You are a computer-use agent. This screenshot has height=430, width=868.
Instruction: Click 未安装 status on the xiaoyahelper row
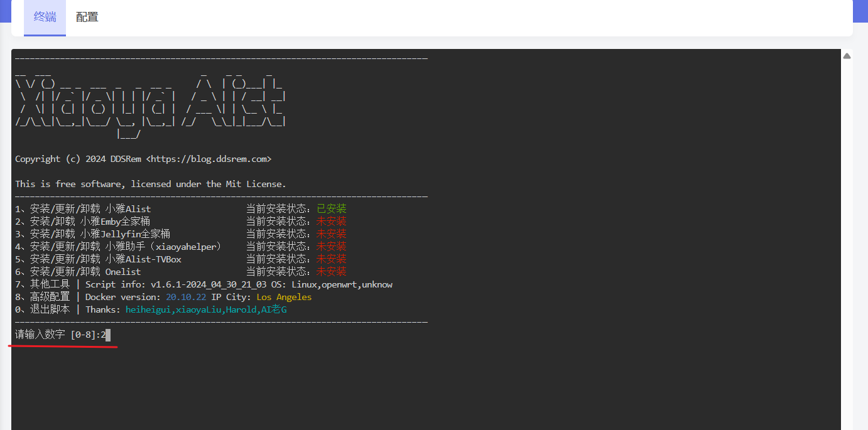(x=332, y=247)
